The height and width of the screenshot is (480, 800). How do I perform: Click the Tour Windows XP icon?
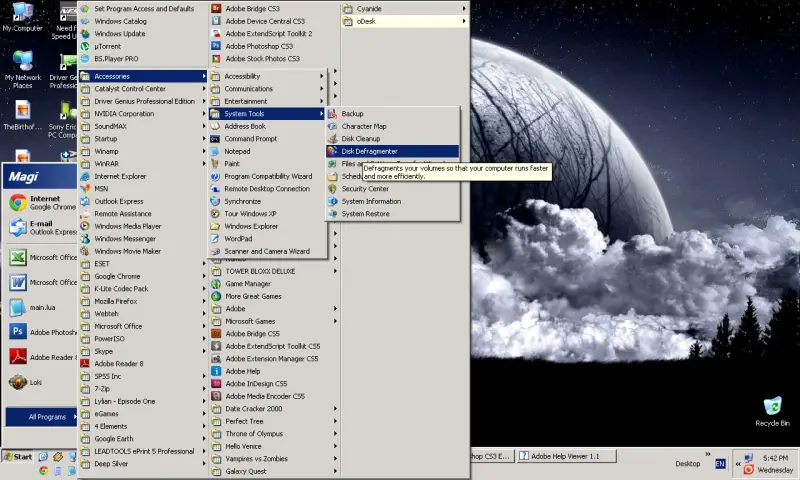coord(215,214)
